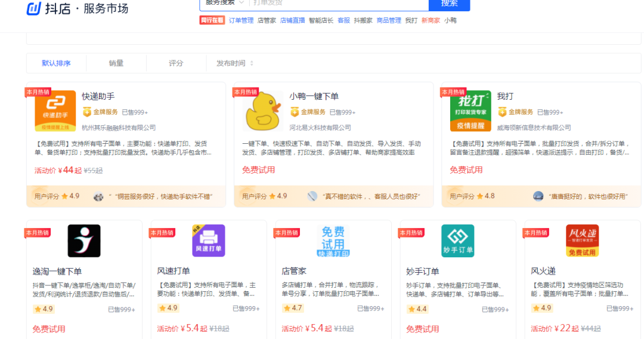Open the 店铺直播 hot keyword link
Screen dimensions: 644x339
coord(292,20)
